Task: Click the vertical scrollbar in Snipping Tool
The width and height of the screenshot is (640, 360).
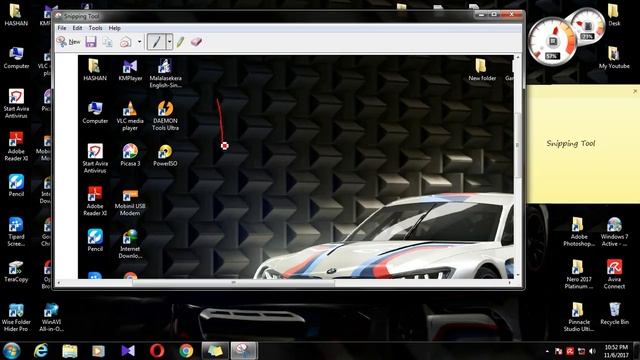Action: pos(517,145)
